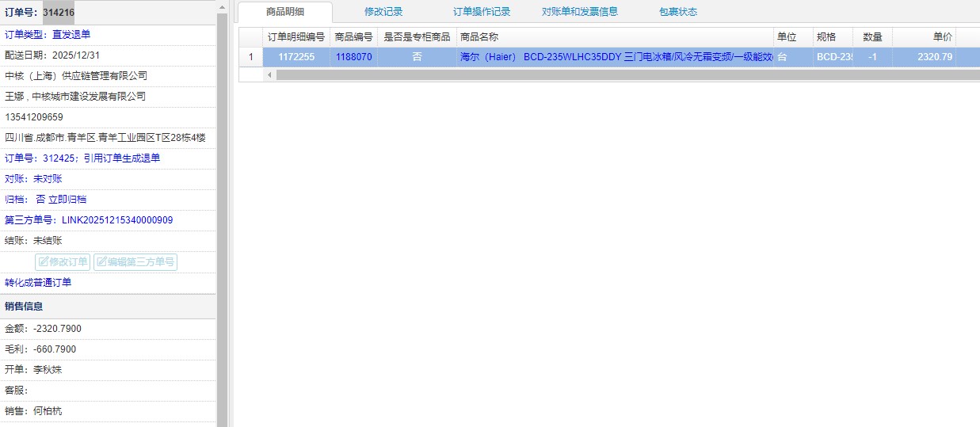
Task: Select the 商品明细 tab
Action: coord(285,12)
